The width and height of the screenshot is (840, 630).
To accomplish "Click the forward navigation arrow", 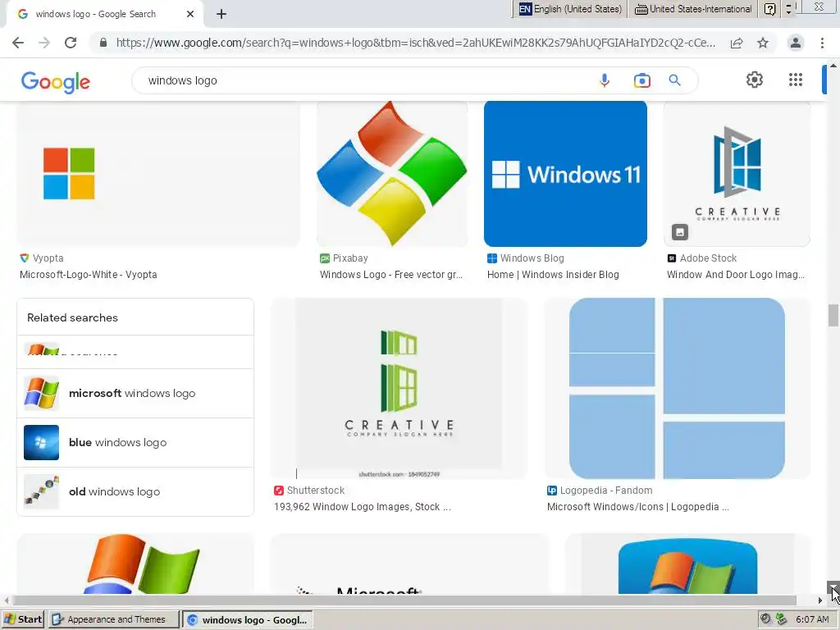I will pyautogui.click(x=44, y=43).
